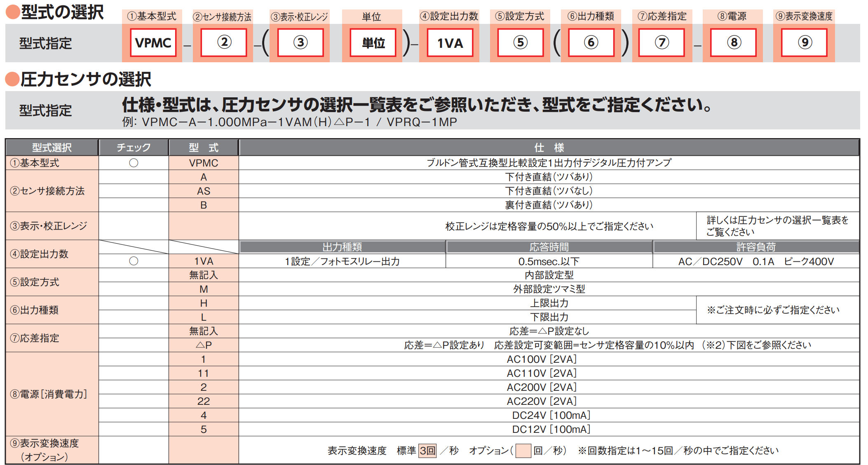Viewport: 868px width, 465px height.
Task: Click the ⑧電源[消費電力] row label
Action: click(x=52, y=394)
